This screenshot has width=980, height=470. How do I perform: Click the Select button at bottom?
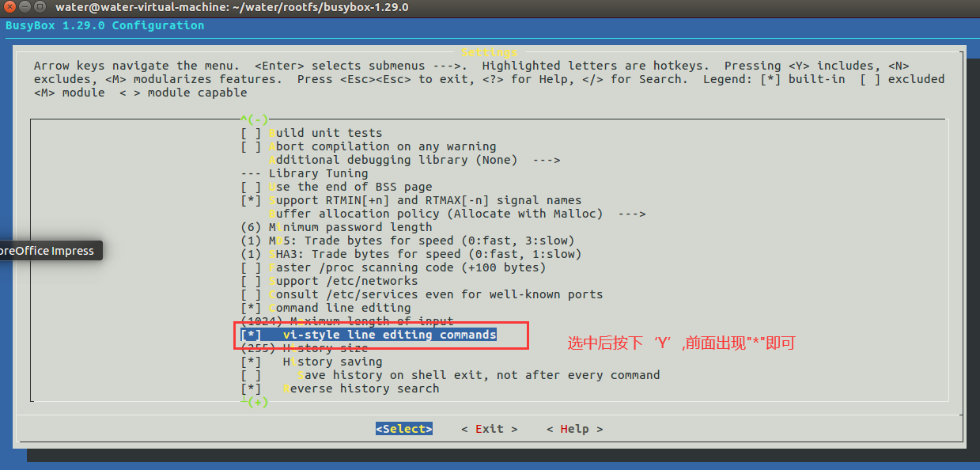[x=404, y=429]
